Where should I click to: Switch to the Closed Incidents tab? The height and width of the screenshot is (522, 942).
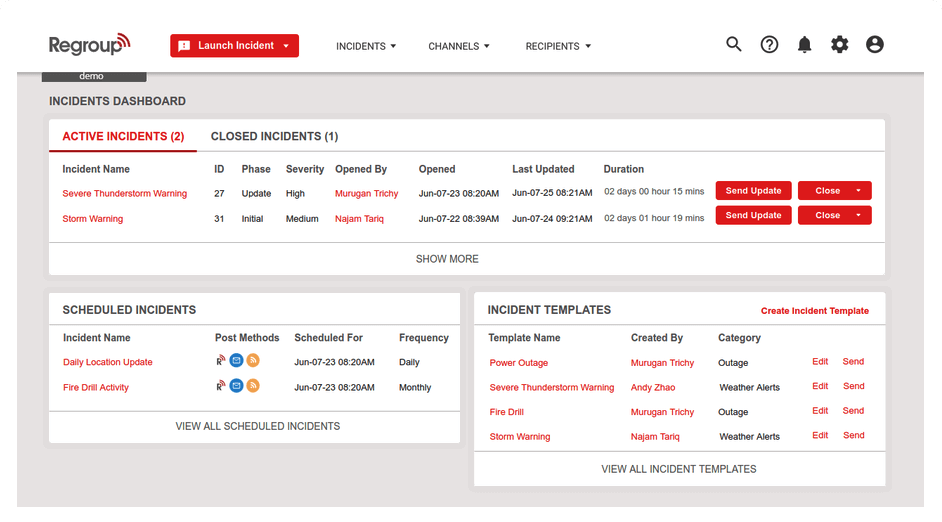tap(274, 136)
